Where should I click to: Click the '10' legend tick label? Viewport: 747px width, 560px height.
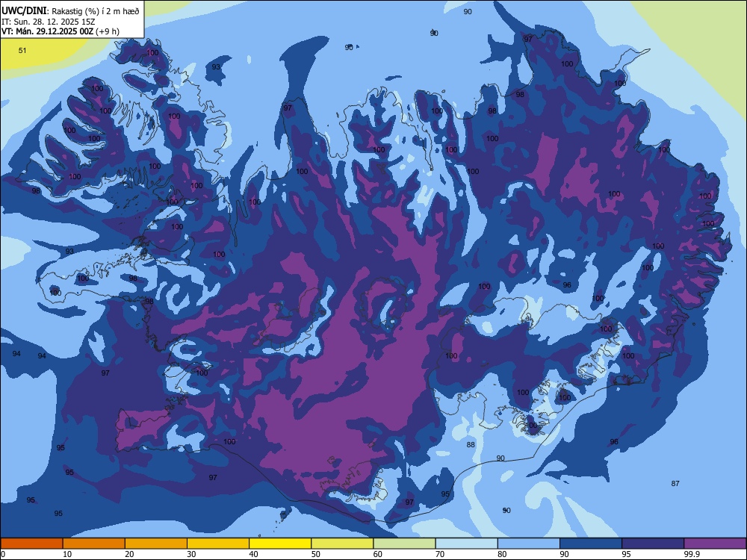click(67, 554)
